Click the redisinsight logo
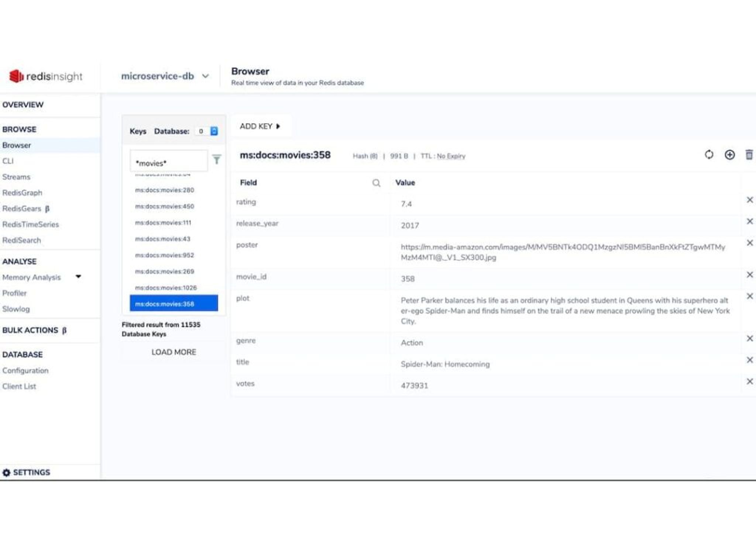Screen dimensions: 756x546 46,76
